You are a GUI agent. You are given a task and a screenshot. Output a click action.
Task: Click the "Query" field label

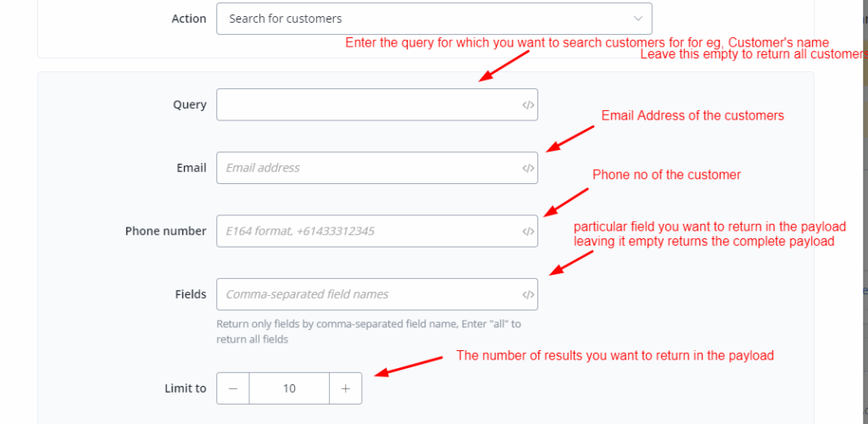point(190,105)
